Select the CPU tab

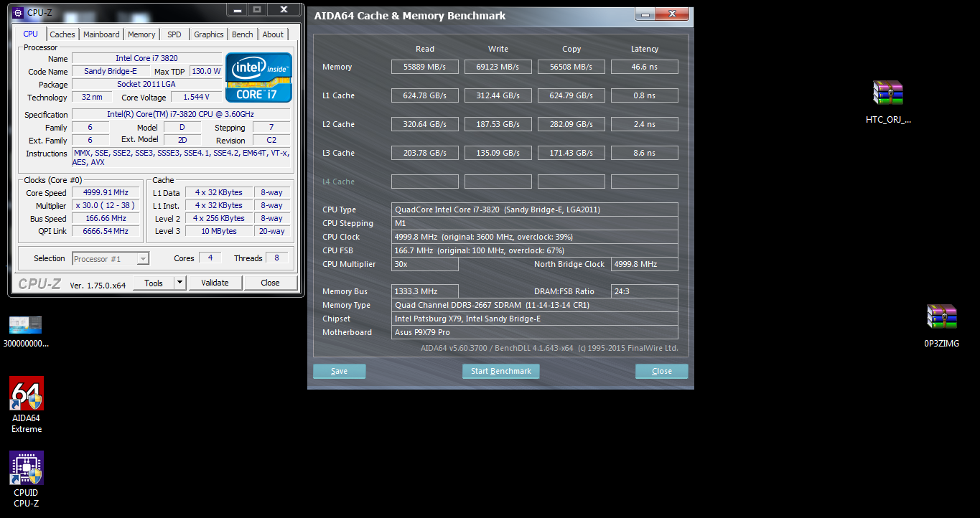click(30, 34)
